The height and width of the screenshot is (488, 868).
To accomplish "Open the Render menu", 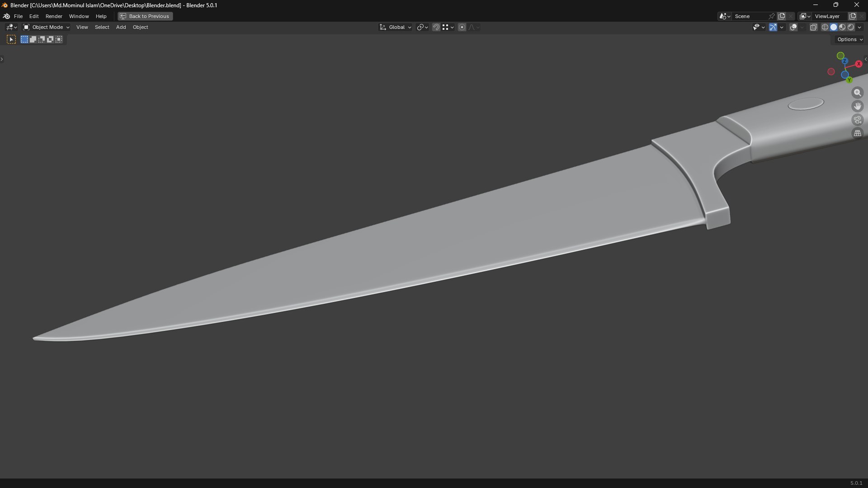I will tap(54, 16).
